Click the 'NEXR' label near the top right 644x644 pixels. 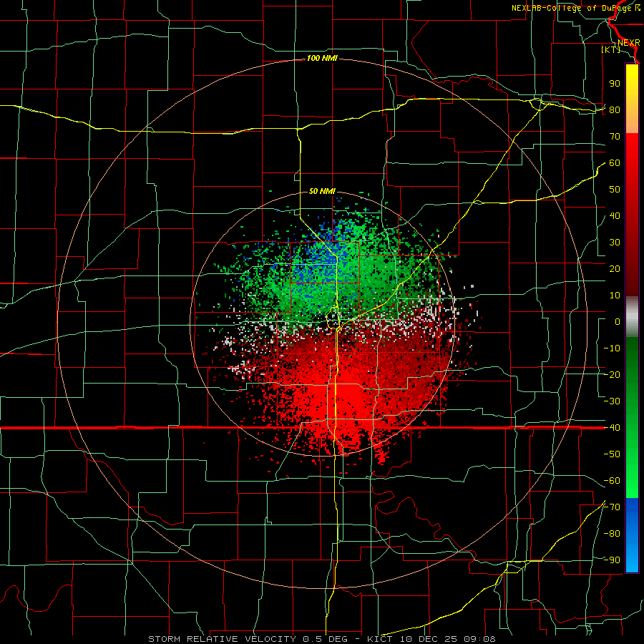629,43
